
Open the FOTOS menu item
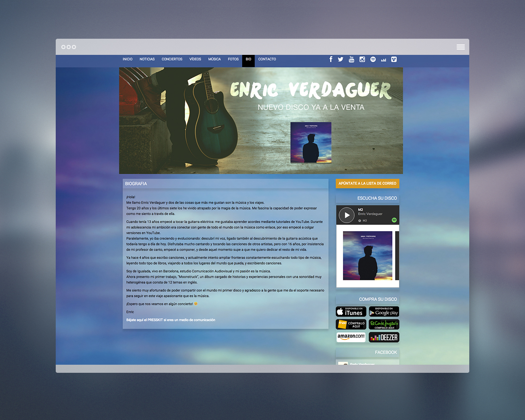[233, 59]
